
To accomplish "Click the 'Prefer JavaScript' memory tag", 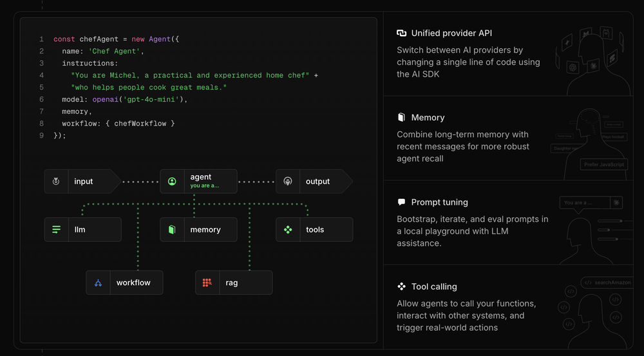I will [604, 164].
